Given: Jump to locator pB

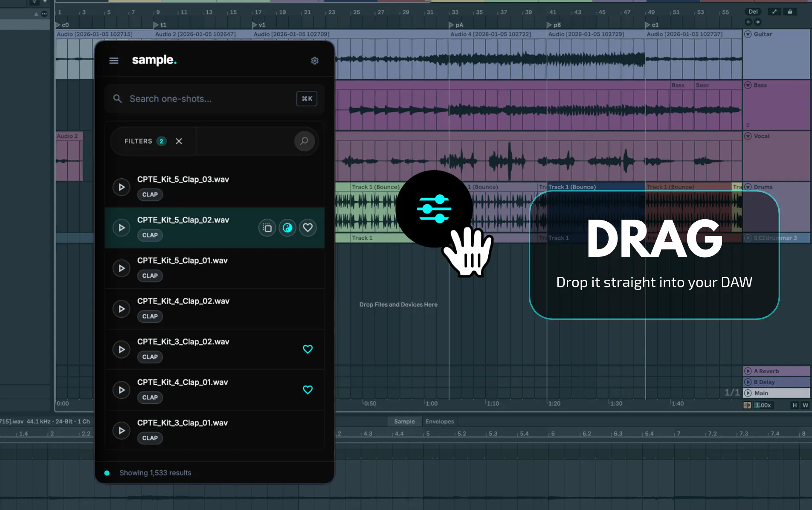Looking at the screenshot, I should point(554,25).
